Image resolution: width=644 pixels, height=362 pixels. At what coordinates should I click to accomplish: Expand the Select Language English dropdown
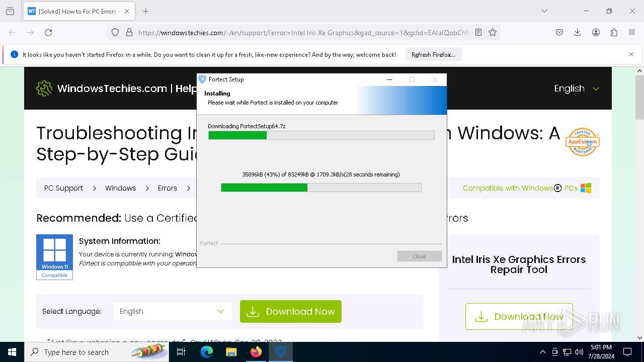click(173, 311)
